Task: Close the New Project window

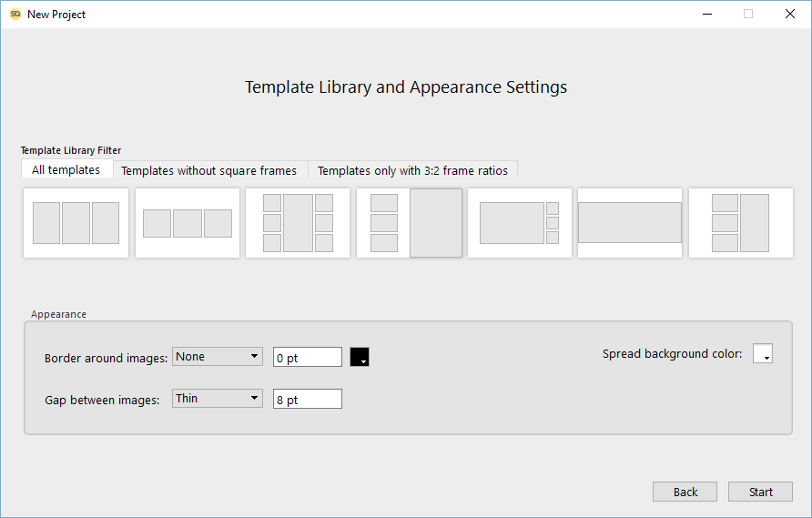Action: point(789,15)
